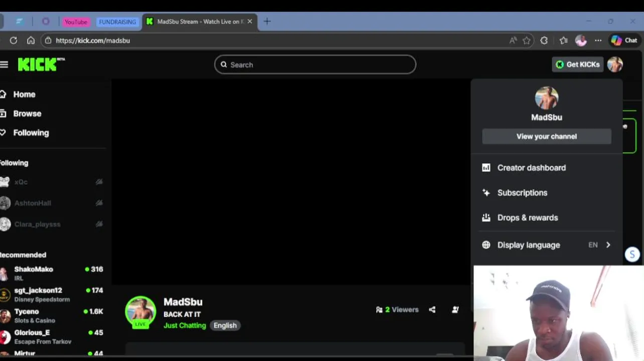
Task: Toggle xQc offline notification icon
Action: pos(99,182)
